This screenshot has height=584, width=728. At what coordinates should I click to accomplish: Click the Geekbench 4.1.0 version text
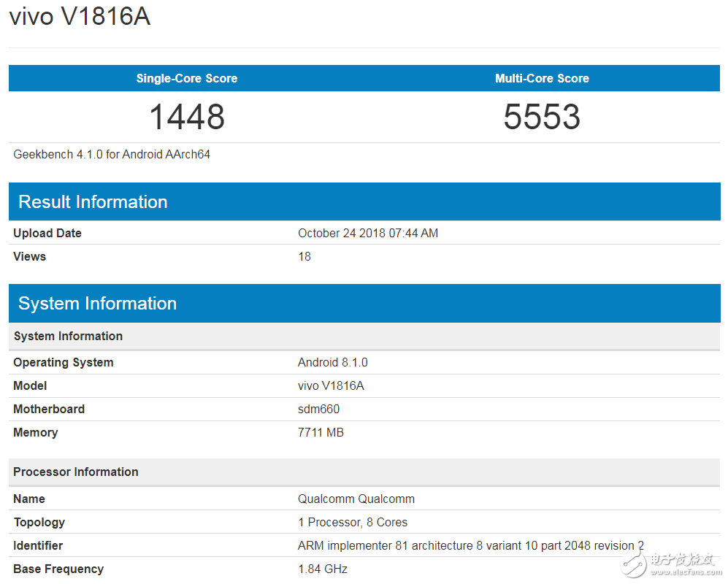click(112, 154)
